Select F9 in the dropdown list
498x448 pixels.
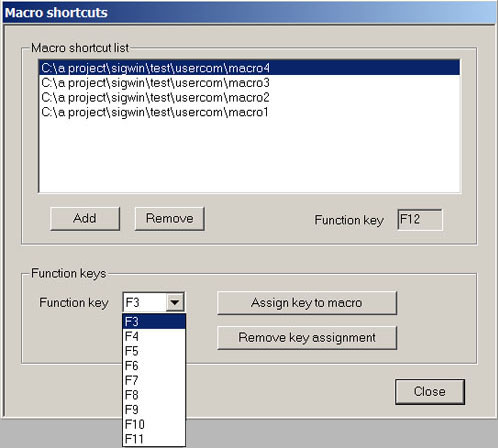(154, 409)
